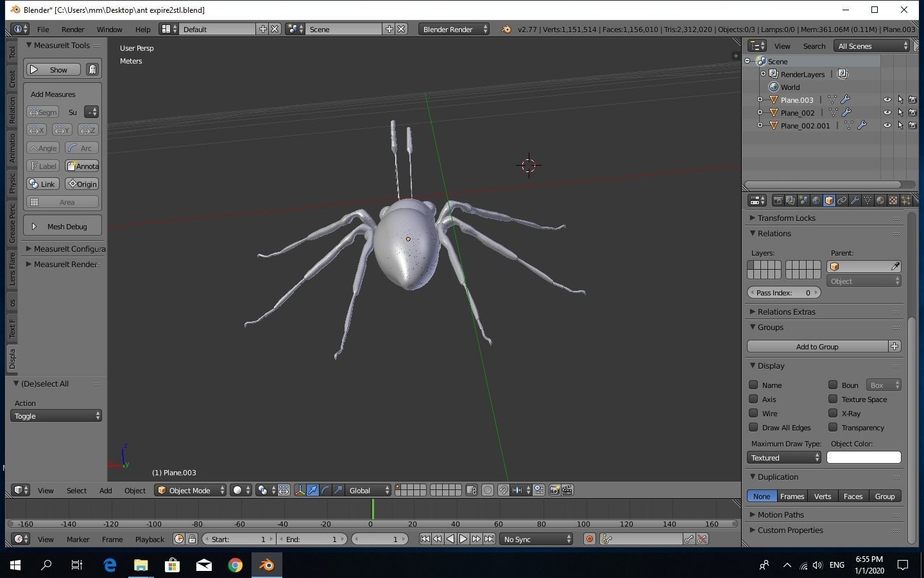Toggle the timeline range lock icon
Screen dimensions: 924x578
(192, 539)
